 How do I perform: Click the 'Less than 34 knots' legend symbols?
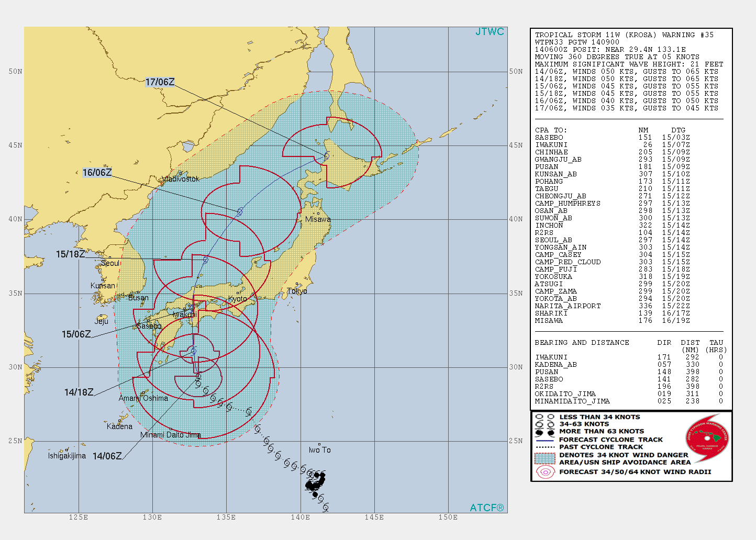(545, 417)
